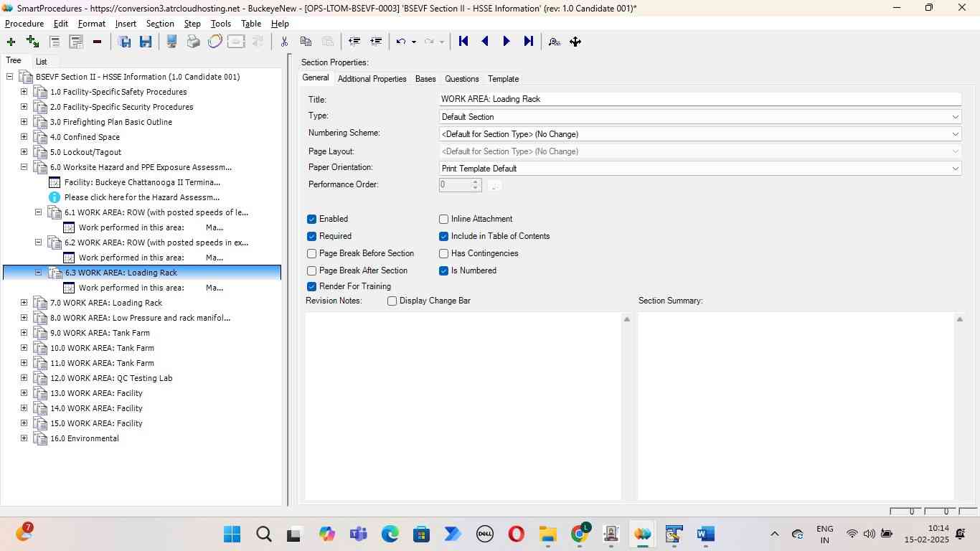This screenshot has height=551, width=980.
Task: Open Google Chrome from taskbar
Action: pyautogui.click(x=580, y=534)
